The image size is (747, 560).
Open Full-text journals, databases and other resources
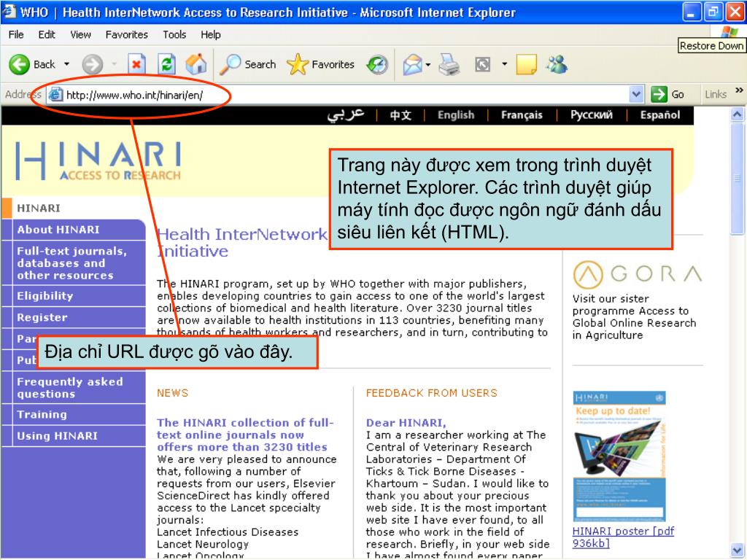[74, 262]
